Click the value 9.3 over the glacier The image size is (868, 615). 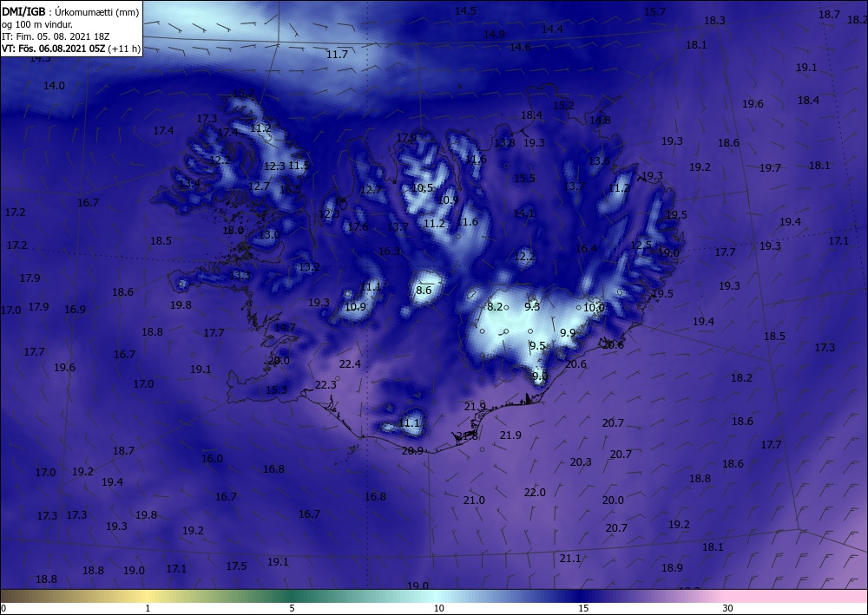[x=532, y=306]
